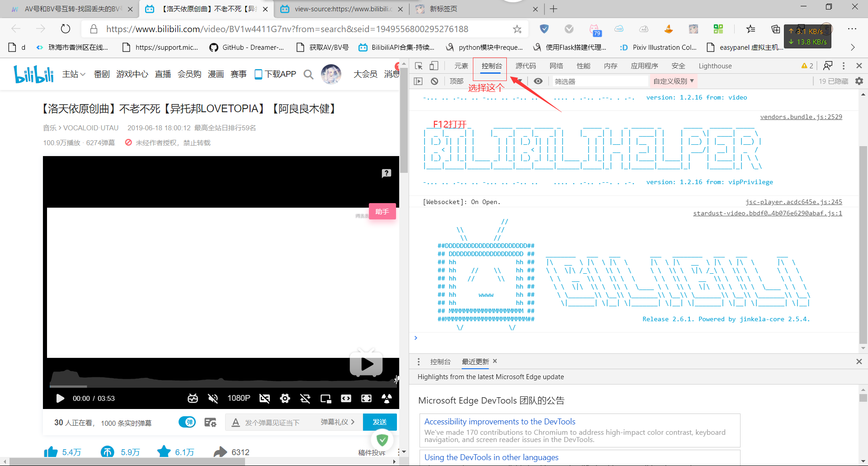
Task: Open the 源代码 (Sources) tab
Action: coord(526,66)
